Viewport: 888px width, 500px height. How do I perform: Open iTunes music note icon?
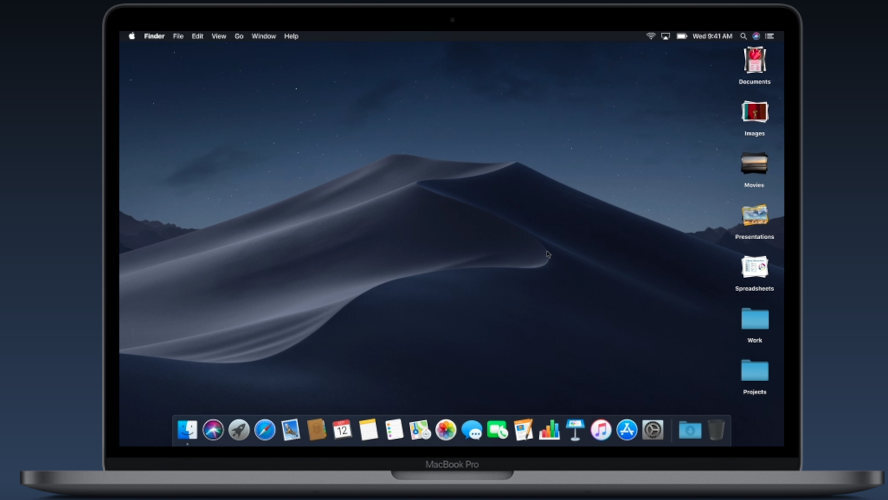tap(601, 430)
